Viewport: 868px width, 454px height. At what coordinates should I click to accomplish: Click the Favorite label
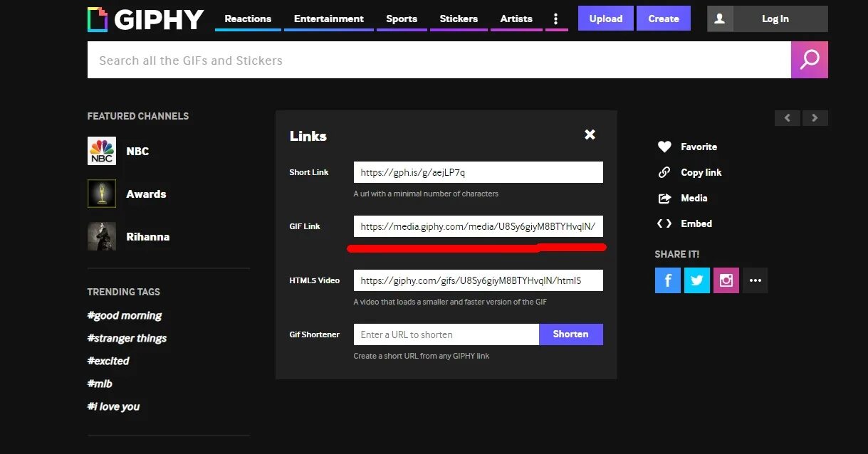[x=699, y=147]
